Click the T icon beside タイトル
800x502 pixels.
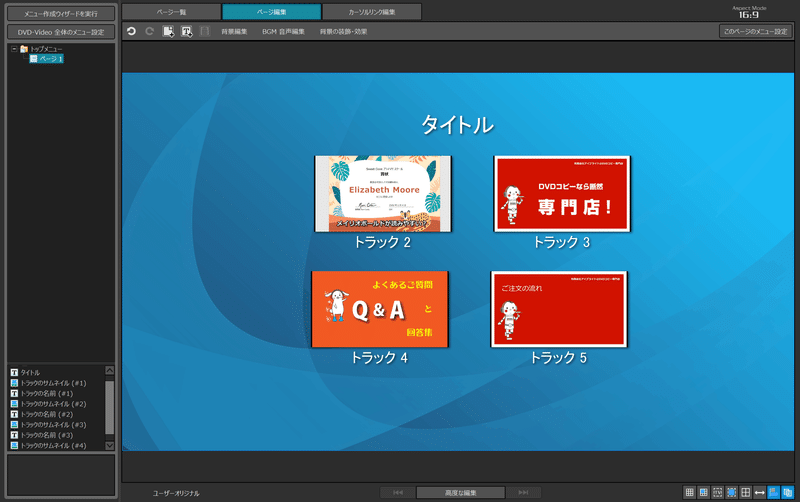click(14, 372)
